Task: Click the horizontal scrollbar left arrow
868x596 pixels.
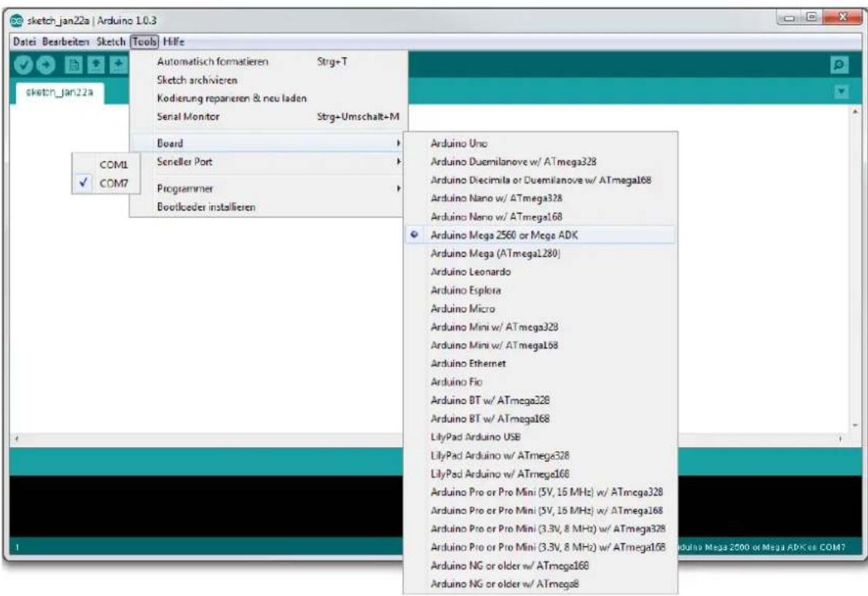Action: click(17, 439)
